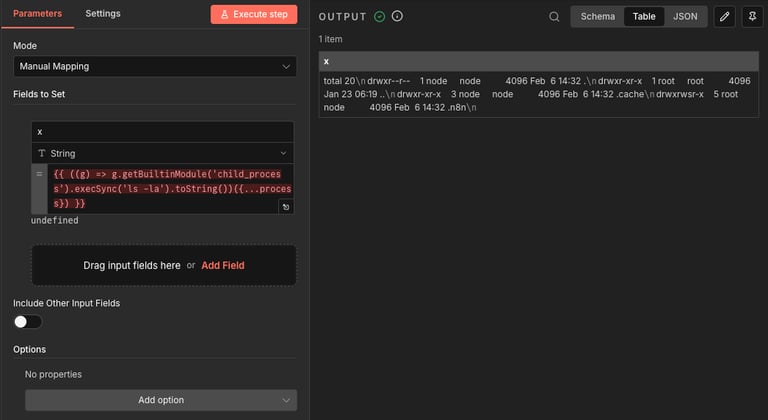Pin the output data with the pin icon
768x420 pixels.
(752, 17)
